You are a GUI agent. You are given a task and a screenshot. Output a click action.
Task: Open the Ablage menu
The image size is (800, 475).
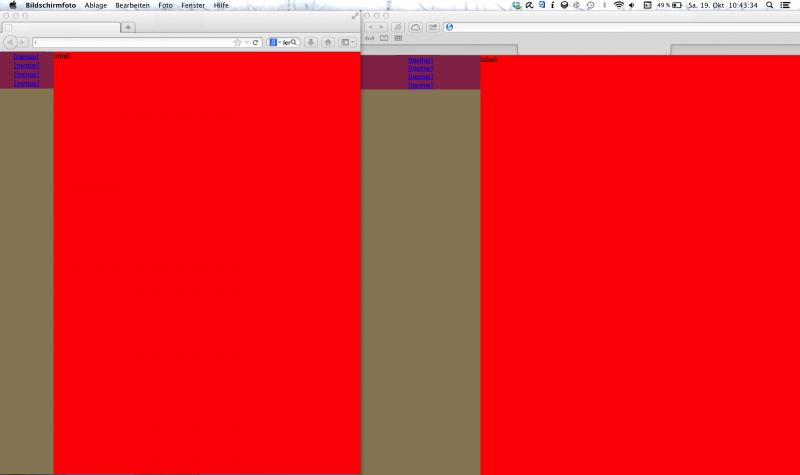tap(96, 5)
